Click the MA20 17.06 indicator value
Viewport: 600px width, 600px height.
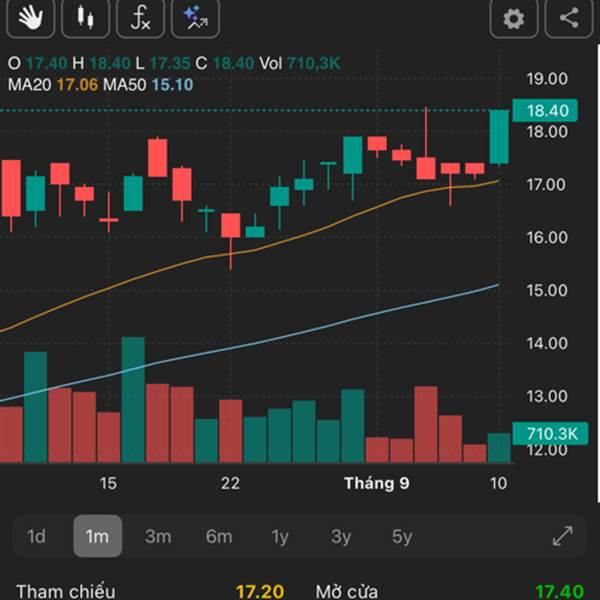click(x=77, y=85)
